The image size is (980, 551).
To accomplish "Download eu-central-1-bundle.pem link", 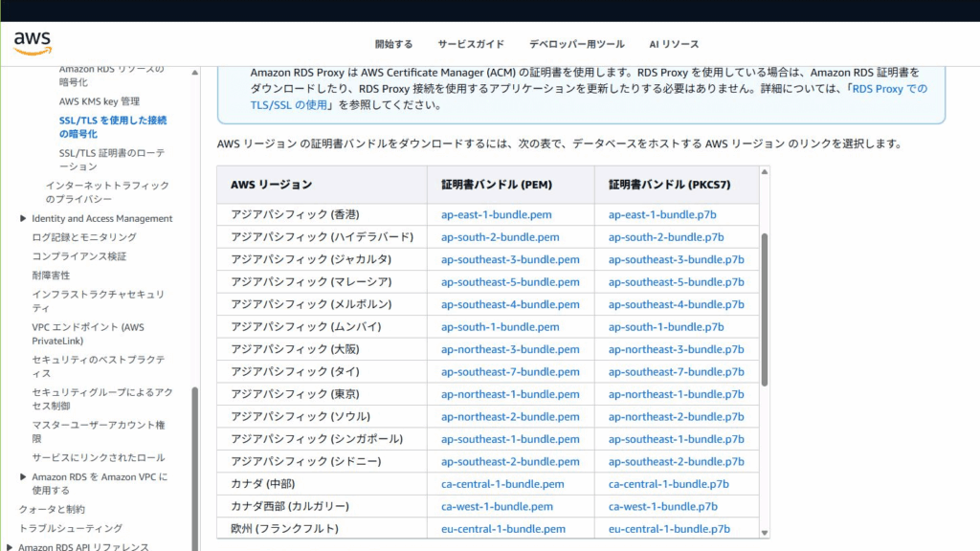I will (503, 529).
